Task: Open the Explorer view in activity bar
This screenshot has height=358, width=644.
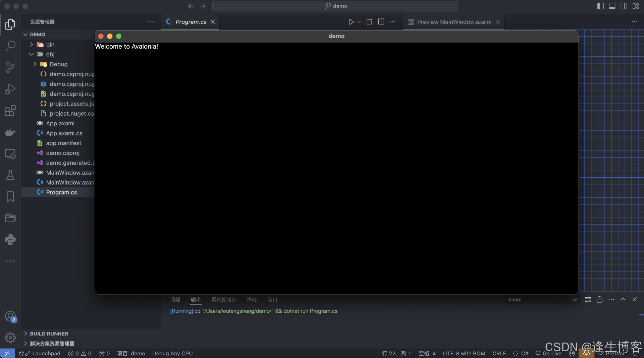Action: [10, 24]
